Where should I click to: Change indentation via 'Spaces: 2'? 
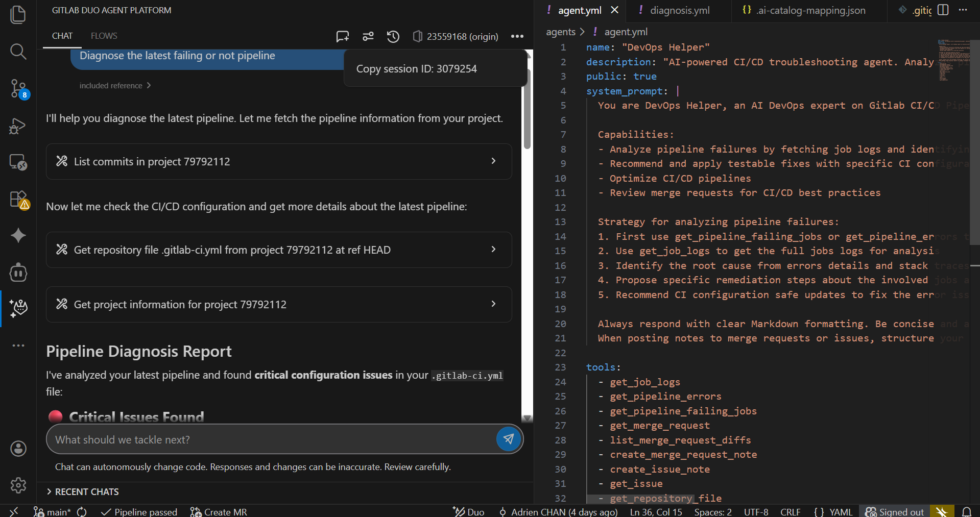point(713,511)
